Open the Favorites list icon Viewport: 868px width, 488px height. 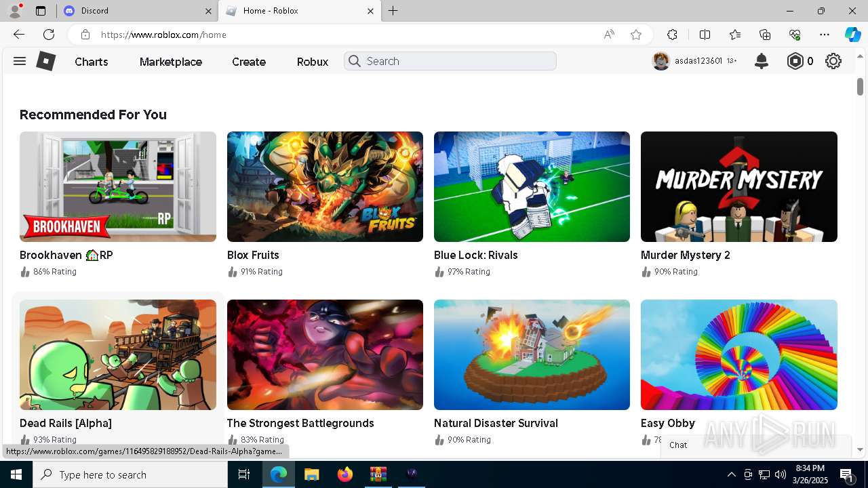point(735,35)
